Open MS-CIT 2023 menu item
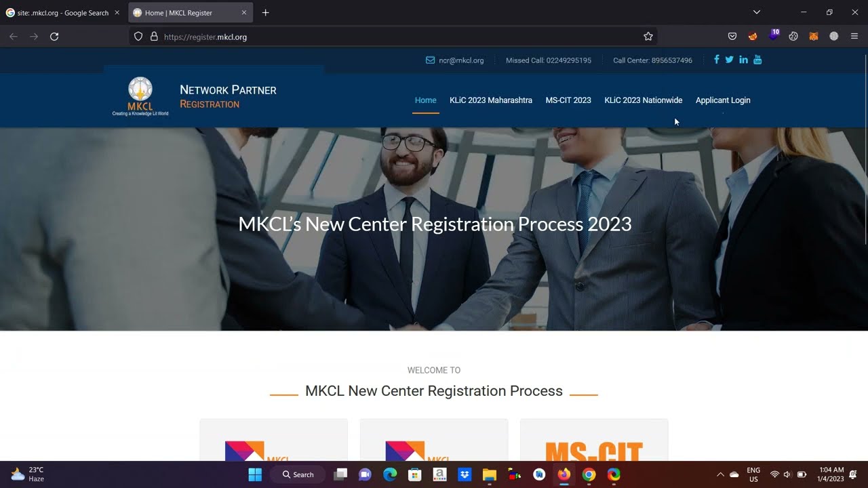 click(x=568, y=100)
